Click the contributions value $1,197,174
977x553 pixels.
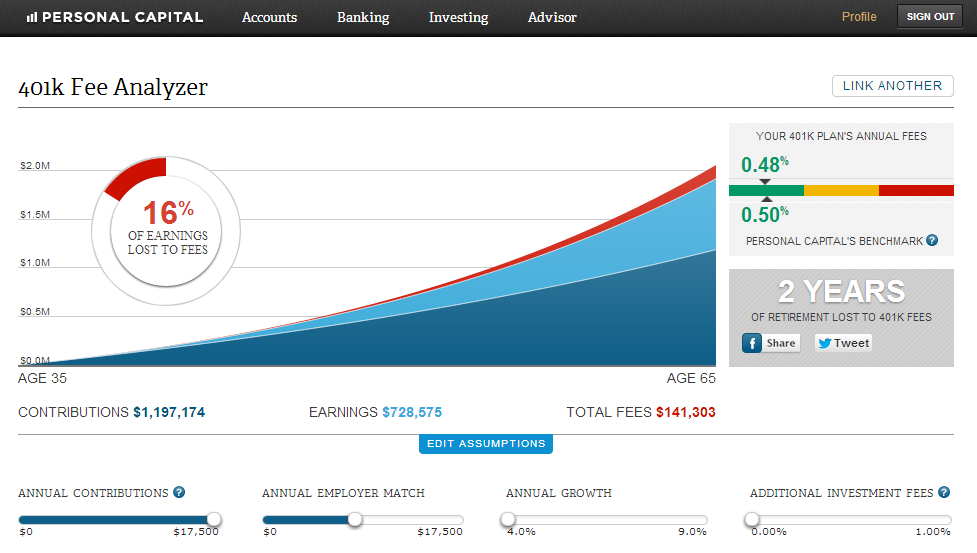point(169,412)
